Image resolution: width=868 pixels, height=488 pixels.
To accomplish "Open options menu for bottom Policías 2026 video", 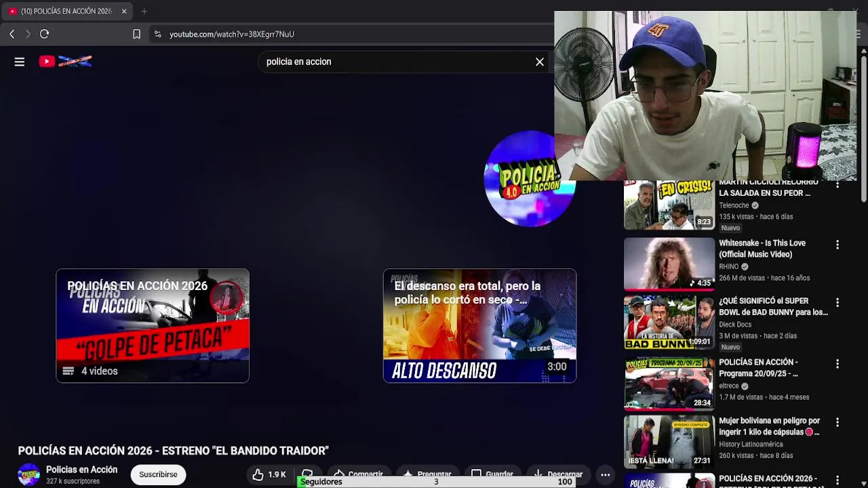I will click(837, 481).
